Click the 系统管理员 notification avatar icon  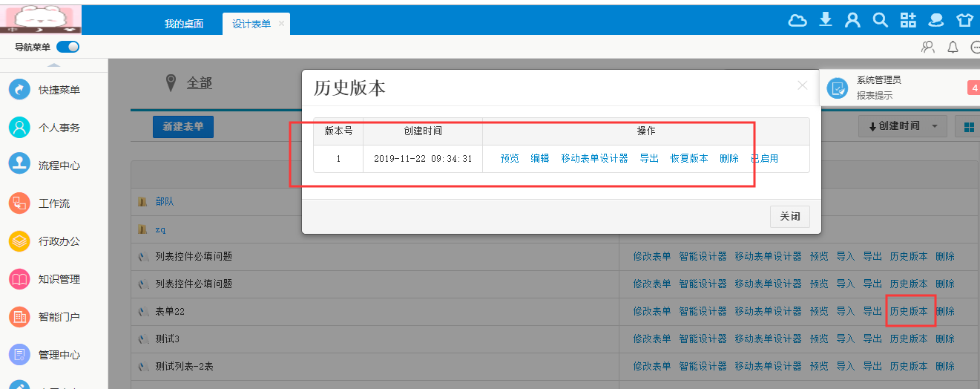coord(838,88)
